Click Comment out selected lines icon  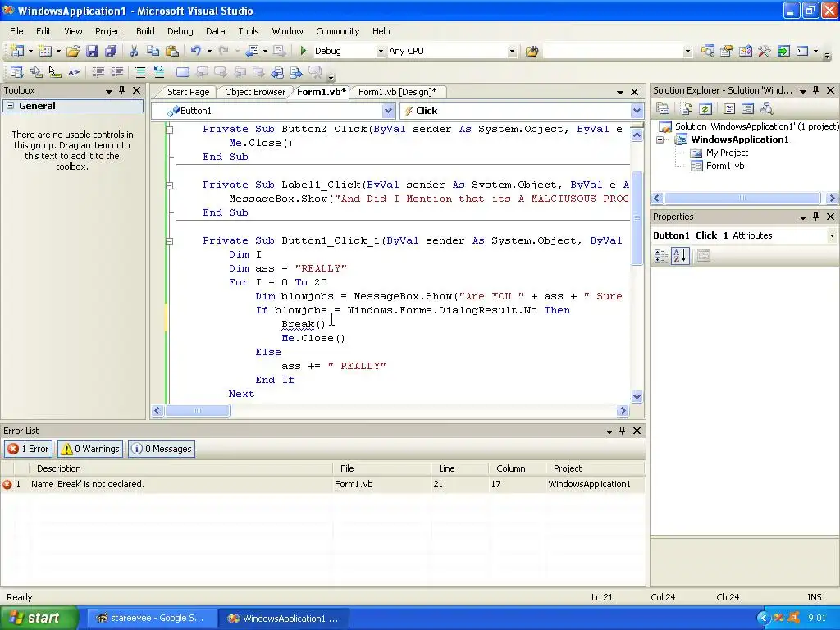[x=139, y=72]
